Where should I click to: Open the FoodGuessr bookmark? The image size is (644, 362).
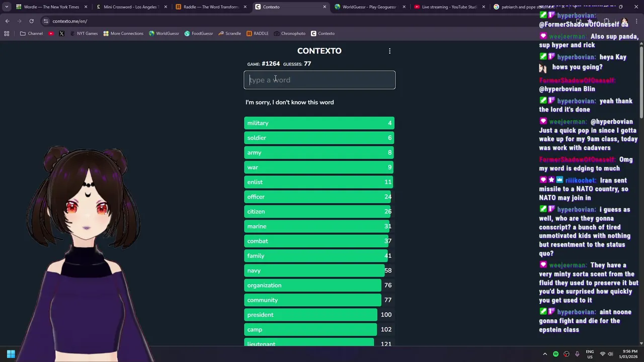coord(199,34)
